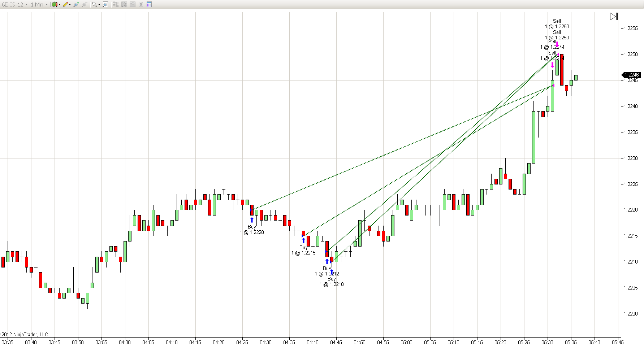Click the 1.2255 price axis label
Viewport: 644px width, 348px height.
click(631, 28)
